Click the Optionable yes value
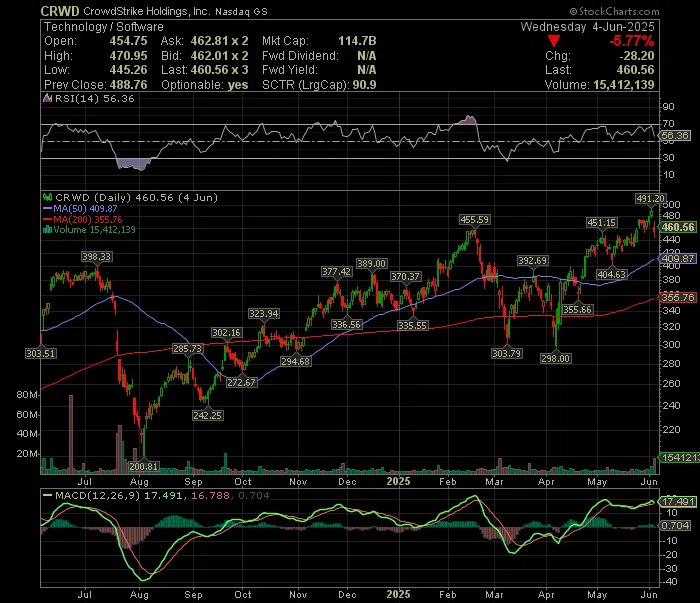 [238, 85]
